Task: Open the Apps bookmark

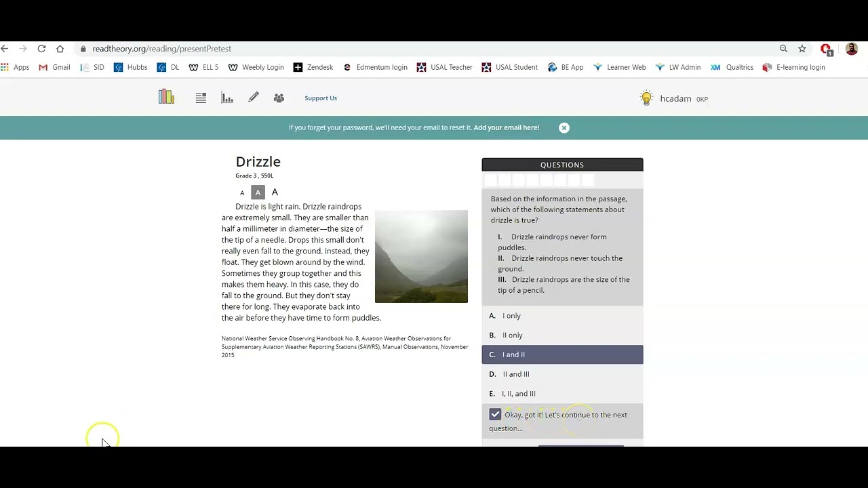Action: 15,67
